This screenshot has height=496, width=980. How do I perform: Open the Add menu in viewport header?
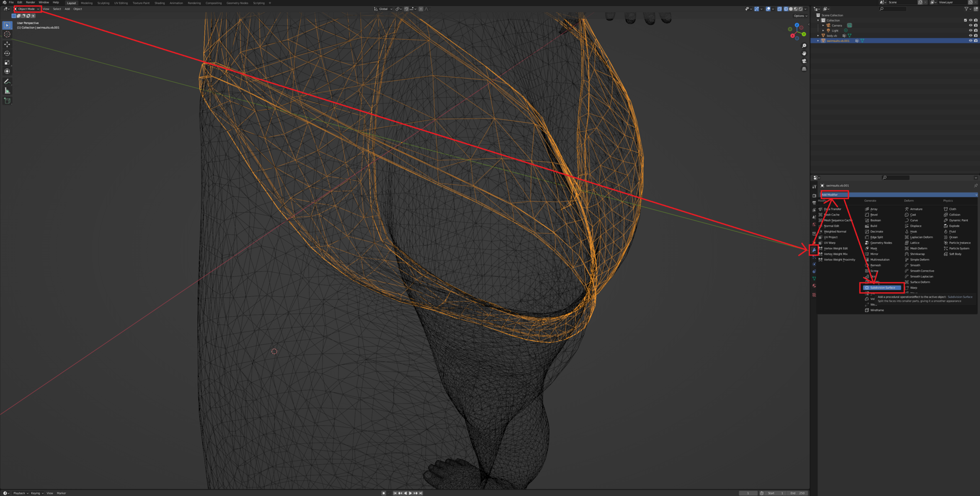tap(67, 9)
